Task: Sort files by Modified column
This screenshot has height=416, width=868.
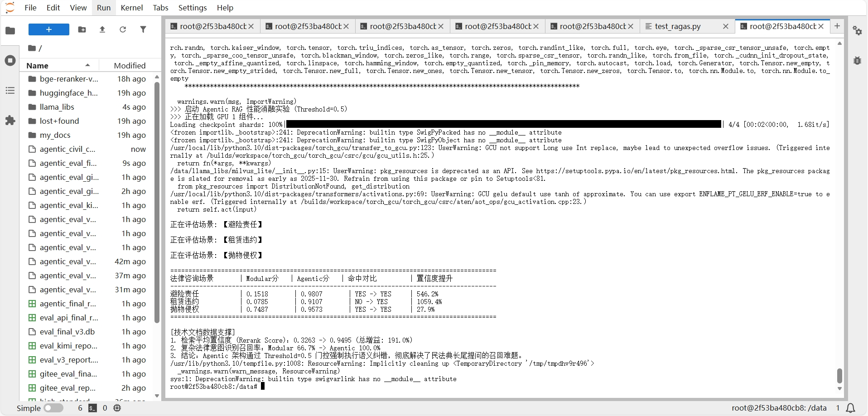Action: point(130,65)
